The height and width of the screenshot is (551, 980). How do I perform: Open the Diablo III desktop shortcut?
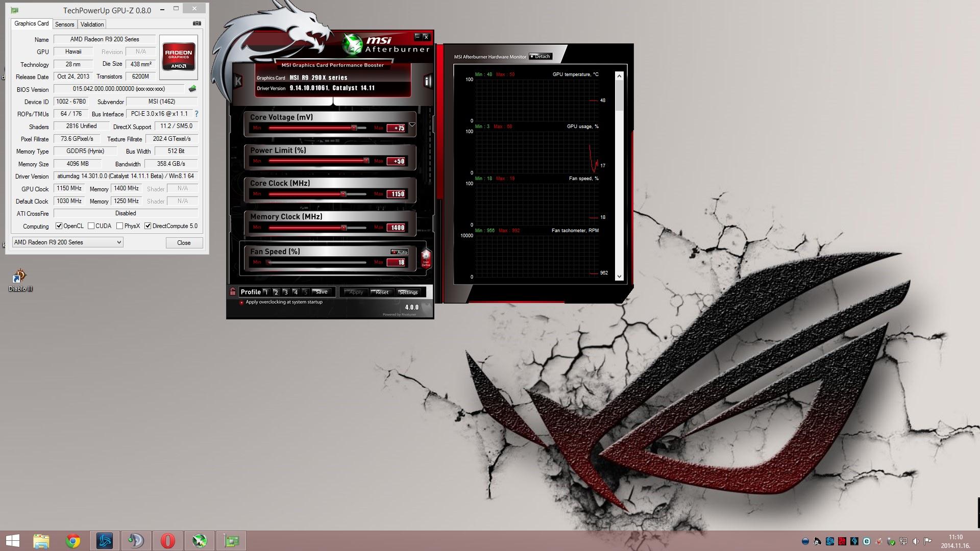[x=20, y=280]
